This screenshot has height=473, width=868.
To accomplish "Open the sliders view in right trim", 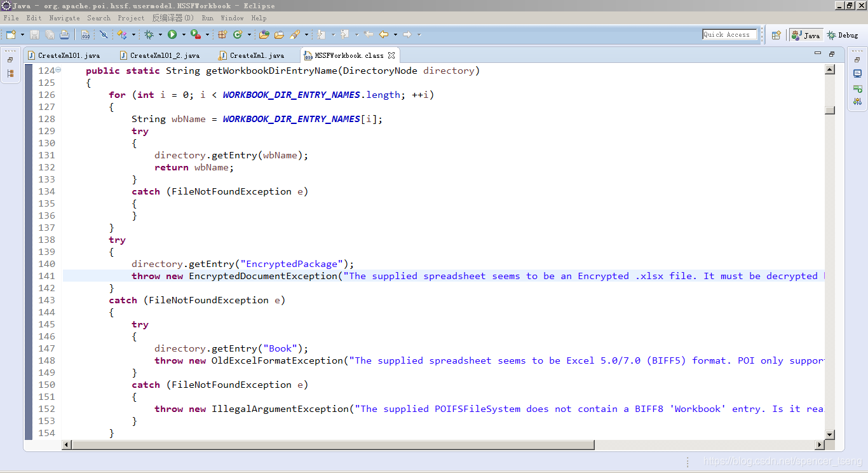I will [858, 102].
